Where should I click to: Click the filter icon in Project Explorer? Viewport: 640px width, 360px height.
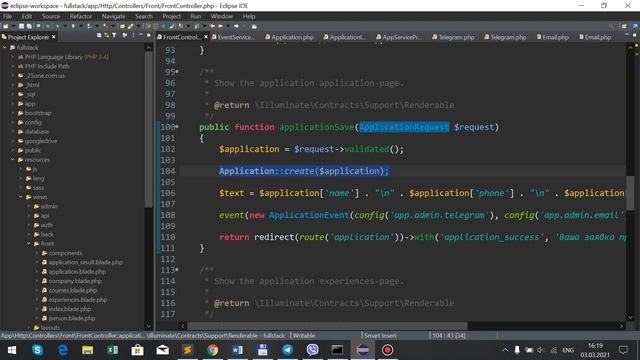[114, 36]
